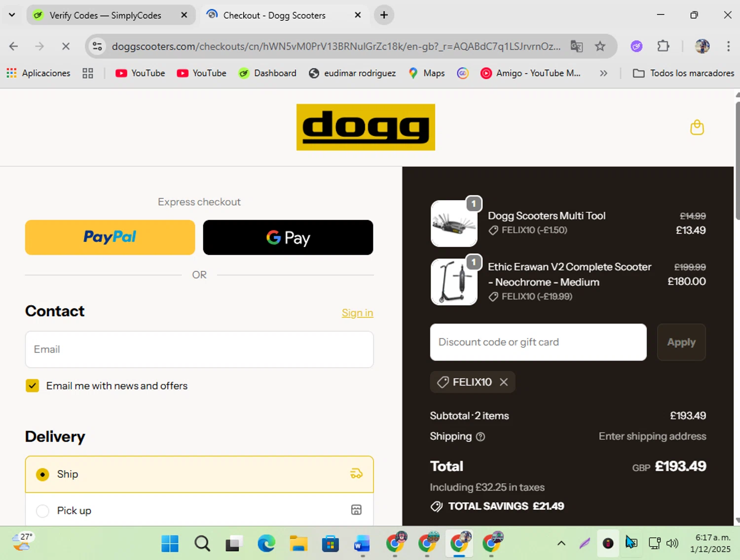Click the Dogg Scooters Multi Tool thumbnail
The width and height of the screenshot is (740, 560).
click(454, 224)
